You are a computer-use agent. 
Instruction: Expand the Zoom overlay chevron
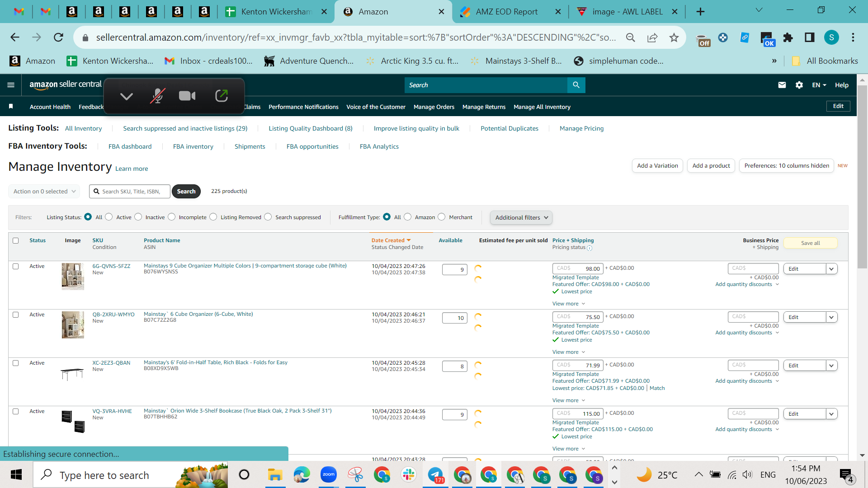pyautogui.click(x=127, y=96)
